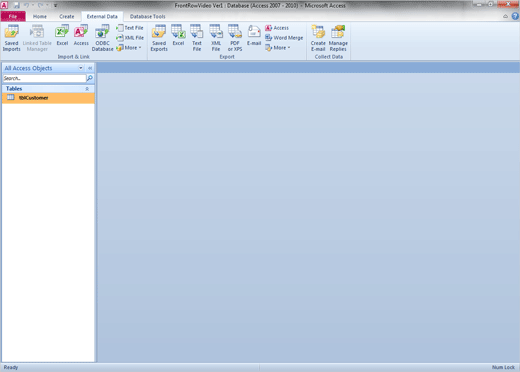Open Saved Imports in Import & Link group
520x372 pixels.
11,38
